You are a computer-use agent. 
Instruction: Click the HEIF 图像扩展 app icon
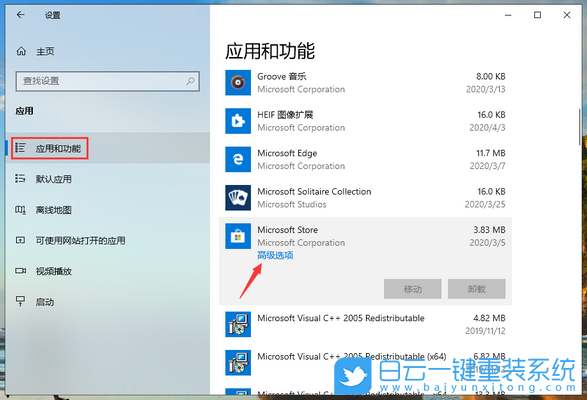(238, 121)
